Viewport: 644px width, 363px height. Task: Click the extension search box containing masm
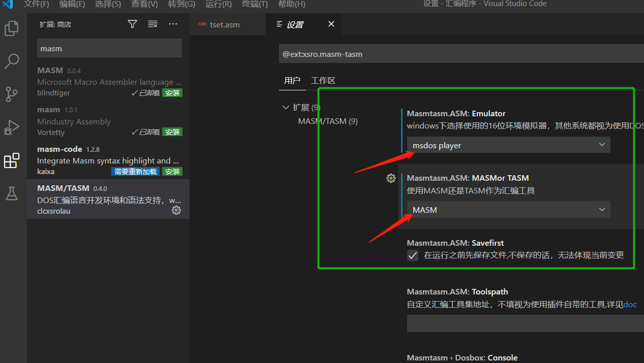pos(109,48)
